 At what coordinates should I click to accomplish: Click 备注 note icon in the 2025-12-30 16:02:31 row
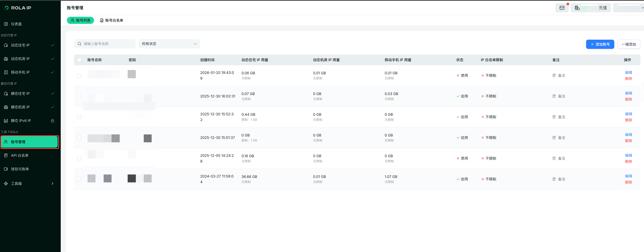[x=554, y=96]
